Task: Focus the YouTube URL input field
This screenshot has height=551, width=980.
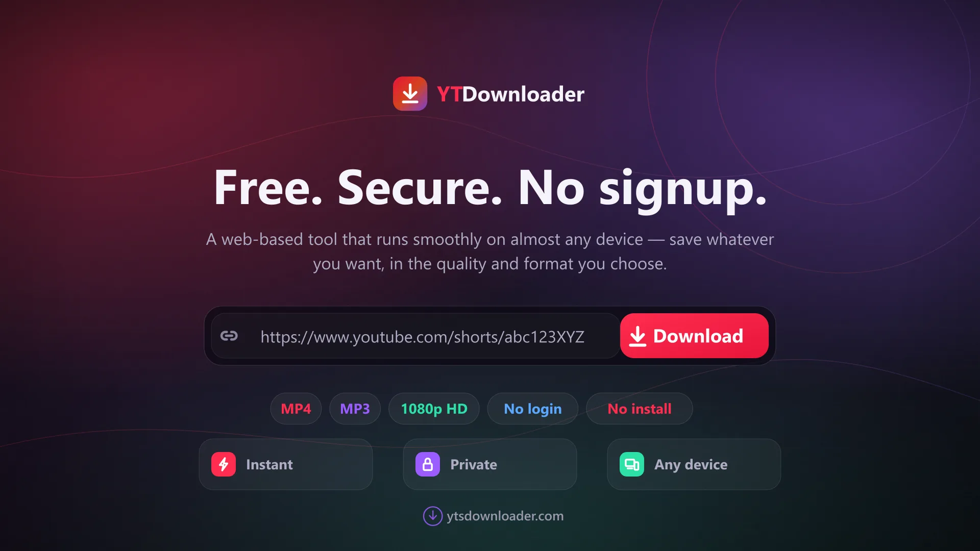Action: pos(415,336)
